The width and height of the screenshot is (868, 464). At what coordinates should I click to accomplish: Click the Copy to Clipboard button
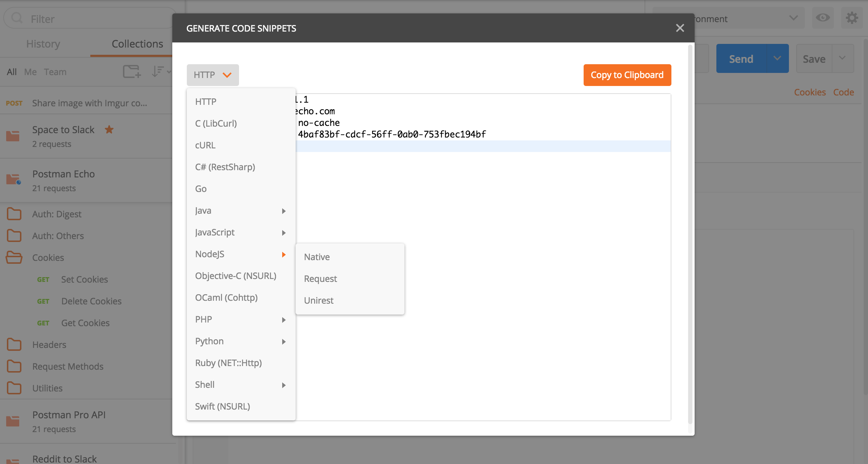[x=627, y=75]
